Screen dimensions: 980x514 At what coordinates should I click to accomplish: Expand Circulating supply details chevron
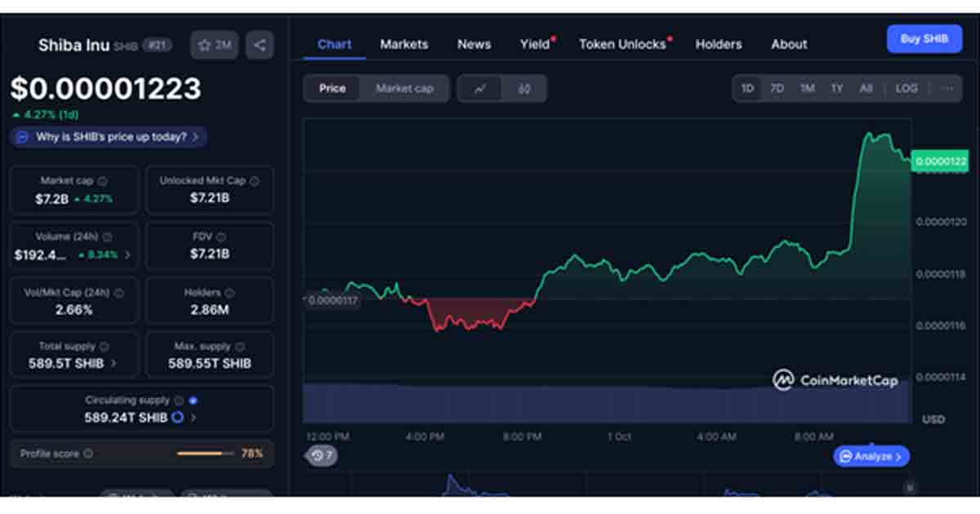point(194,418)
